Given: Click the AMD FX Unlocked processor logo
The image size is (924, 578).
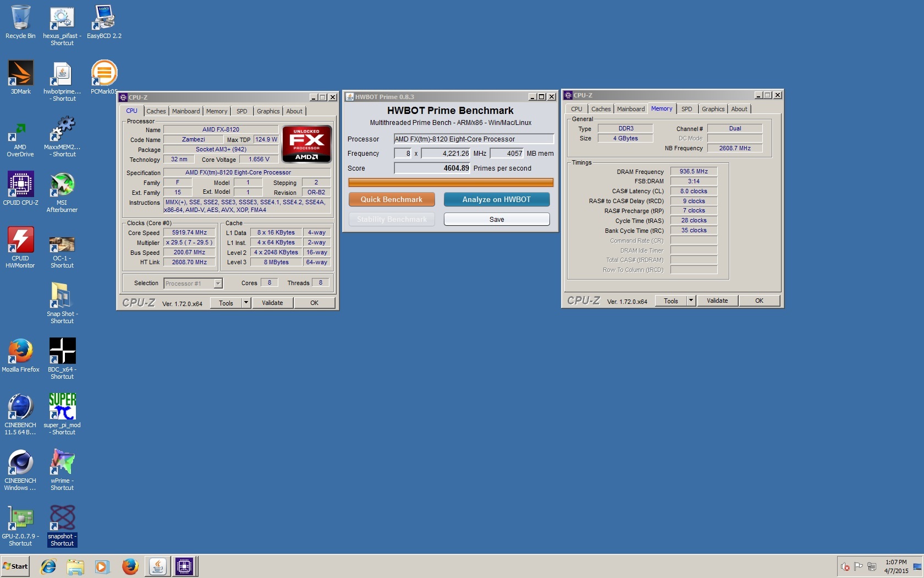Looking at the screenshot, I should 306,144.
